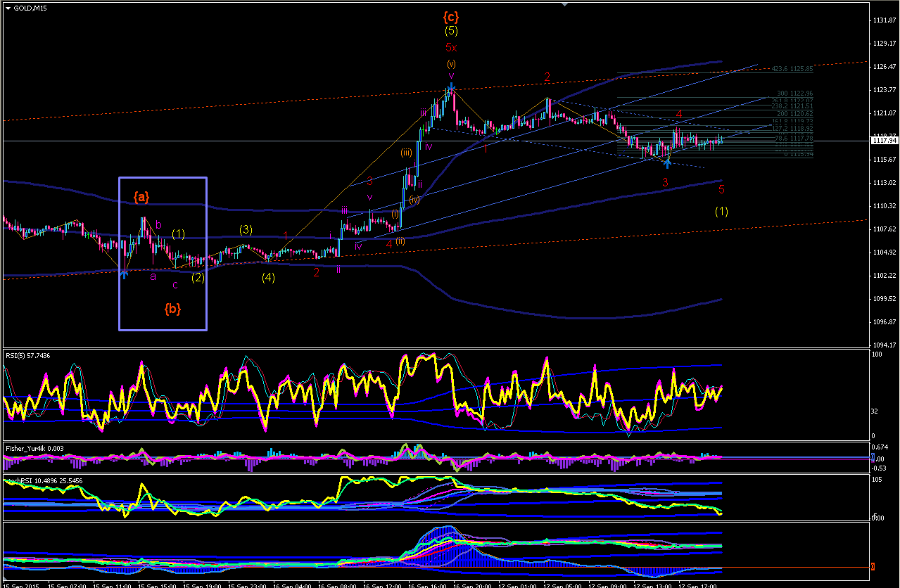Select the blue up arrow above red wave 3
Screen dimensions: 900x588
coord(667,163)
